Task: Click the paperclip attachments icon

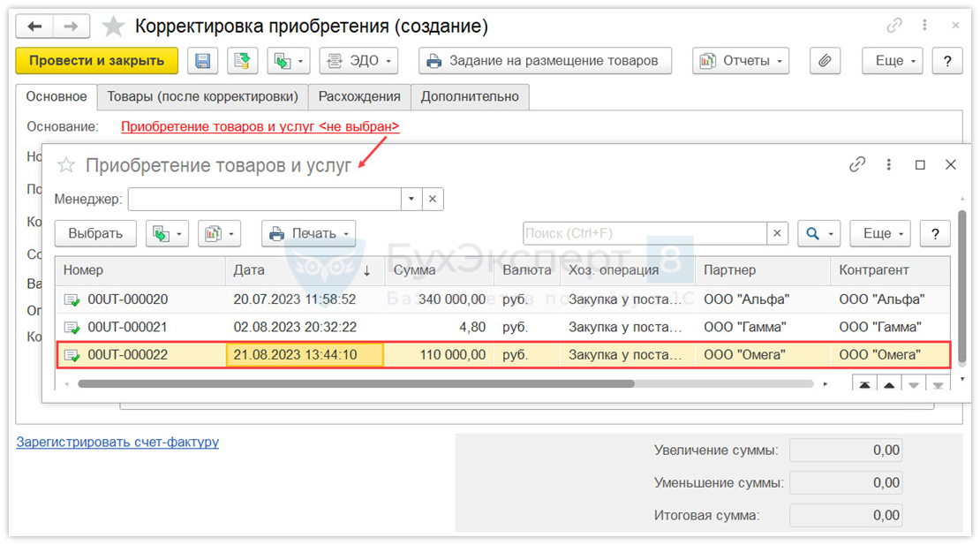Action: [825, 61]
